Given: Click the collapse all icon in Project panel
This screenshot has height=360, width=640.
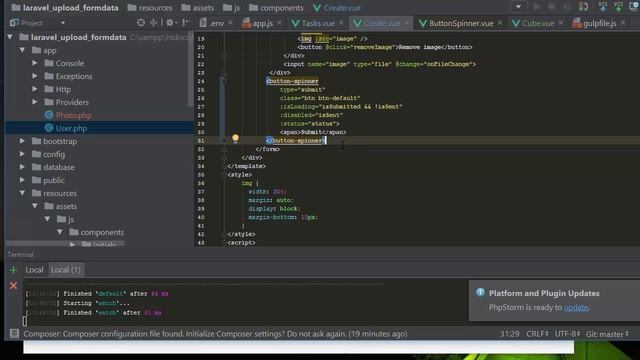Looking at the screenshot, I should pos(153,23).
